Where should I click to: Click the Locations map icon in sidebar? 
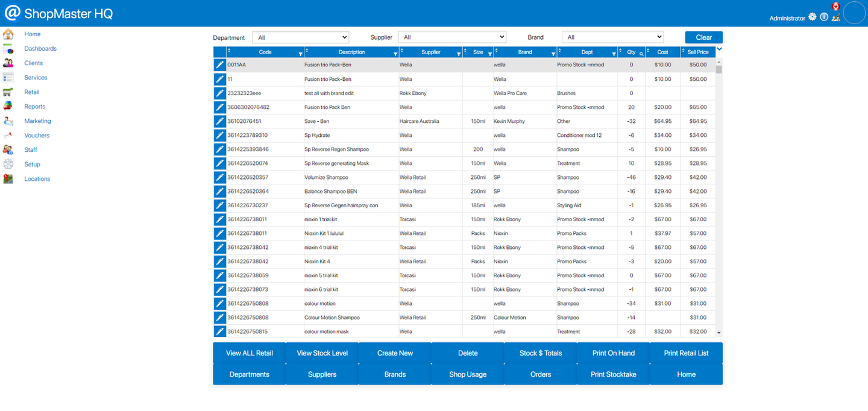pos(8,178)
